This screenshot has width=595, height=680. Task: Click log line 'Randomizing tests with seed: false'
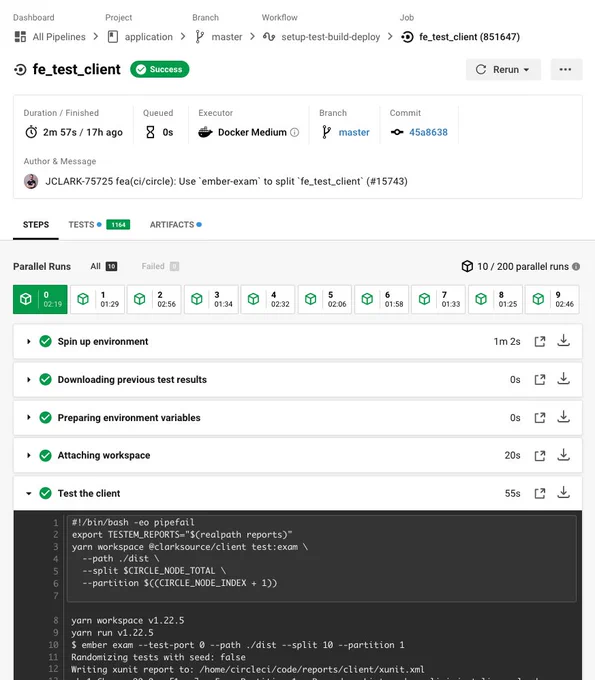[158, 657]
